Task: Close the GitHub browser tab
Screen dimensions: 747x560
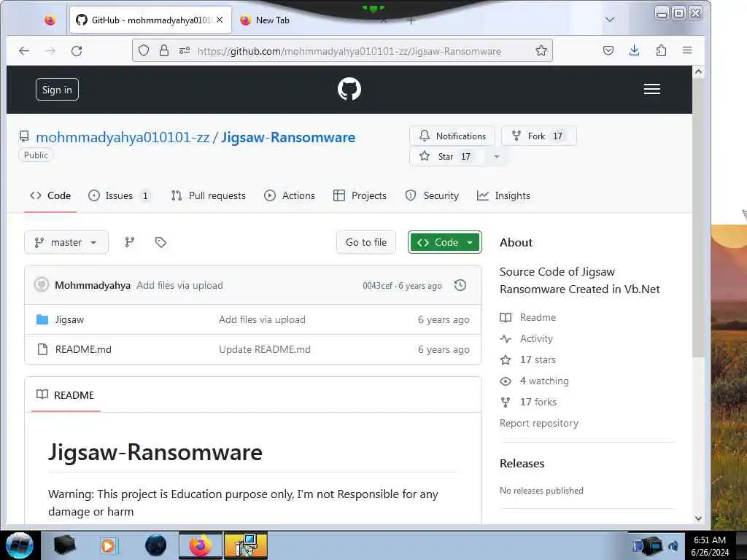Action: pos(220,20)
